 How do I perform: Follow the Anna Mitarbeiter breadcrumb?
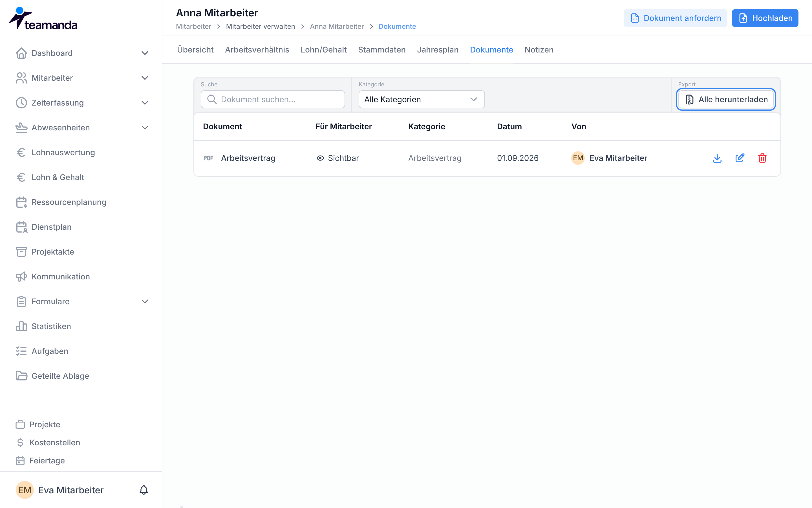[x=337, y=27]
